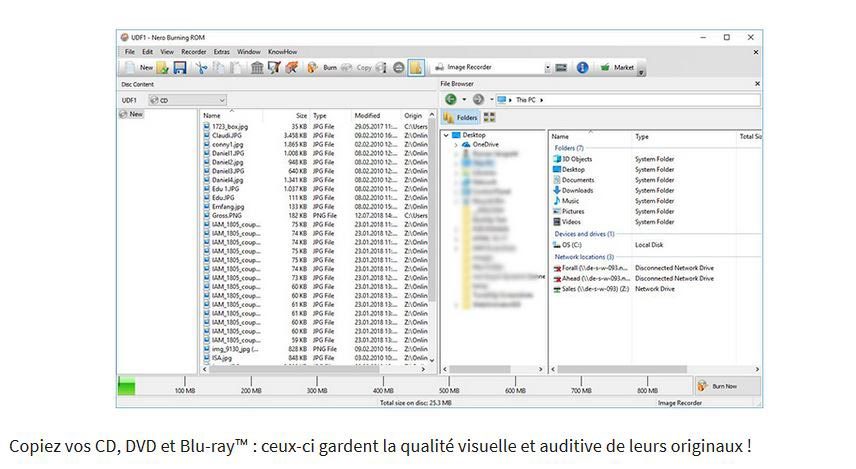The width and height of the screenshot is (856, 469).
Task: Expand the This PC path chevron
Action: pyautogui.click(x=542, y=100)
